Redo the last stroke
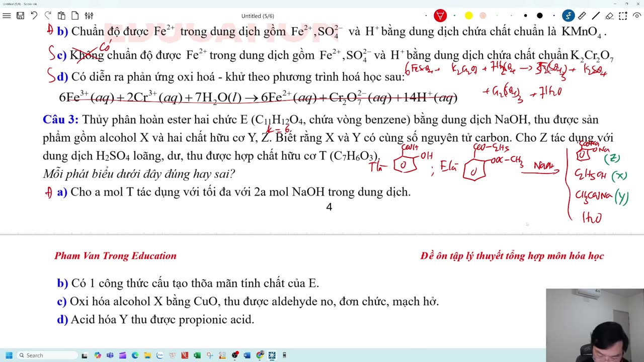The image size is (644, 362). click(x=48, y=16)
